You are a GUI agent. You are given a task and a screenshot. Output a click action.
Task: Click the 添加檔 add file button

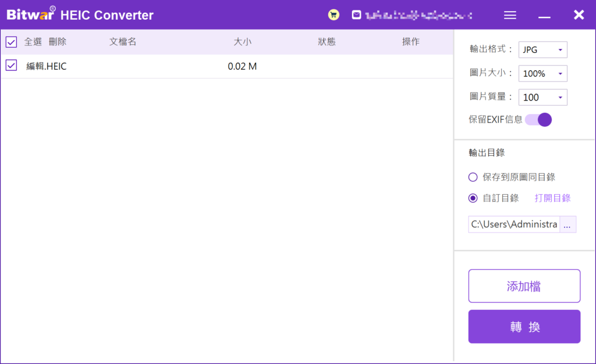click(524, 286)
